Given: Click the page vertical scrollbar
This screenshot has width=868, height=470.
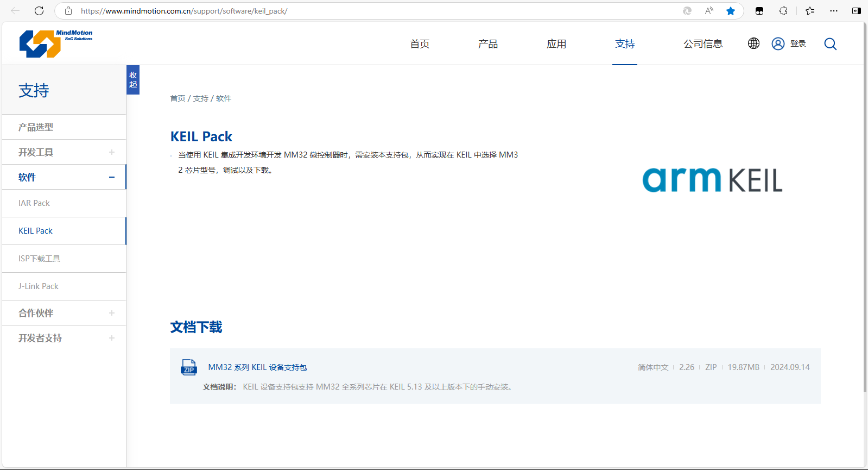Looking at the screenshot, I should pos(865,217).
